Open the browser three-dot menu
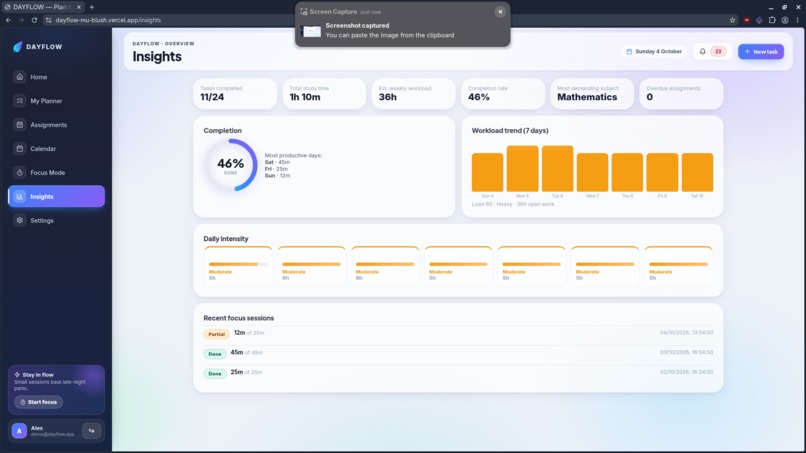 (798, 20)
